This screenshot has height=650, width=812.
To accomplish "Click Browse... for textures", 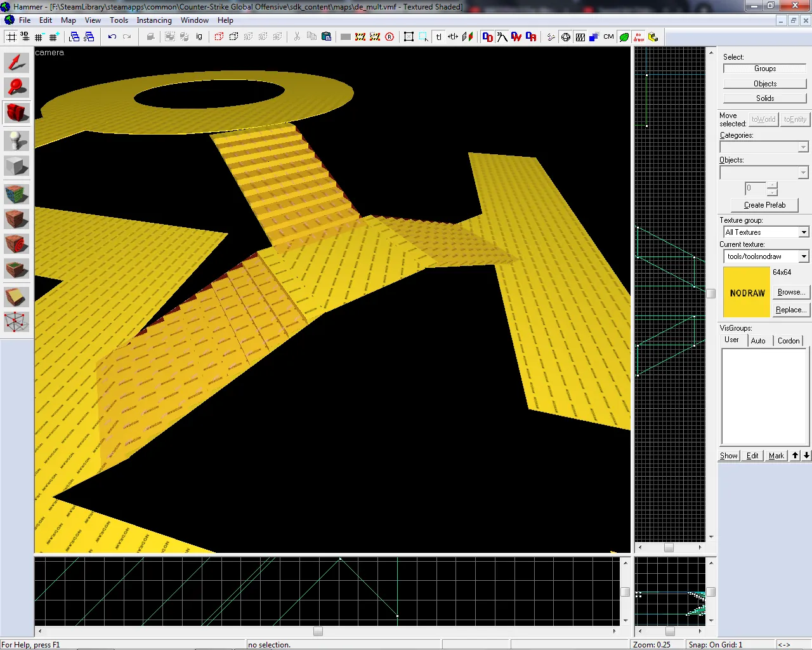I will click(791, 292).
